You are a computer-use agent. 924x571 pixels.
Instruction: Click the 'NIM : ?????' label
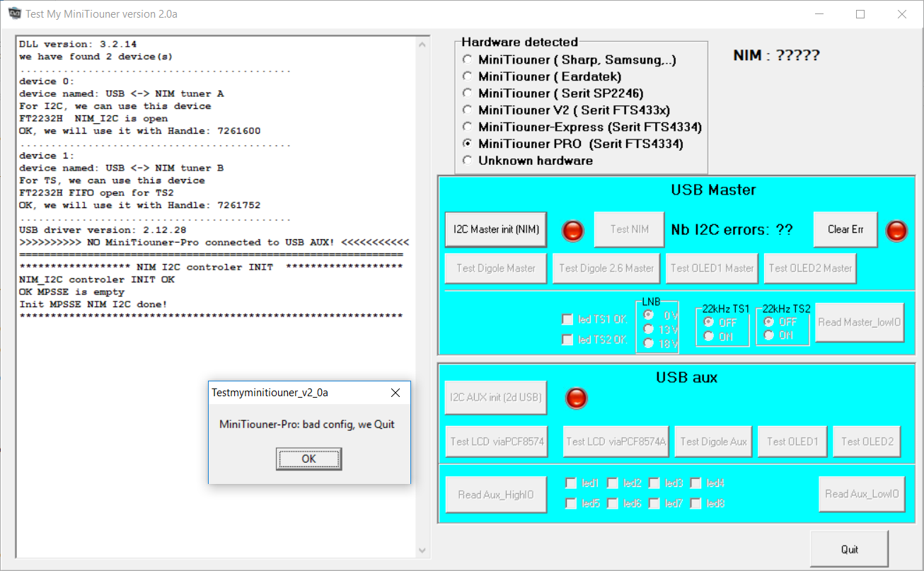coord(776,55)
